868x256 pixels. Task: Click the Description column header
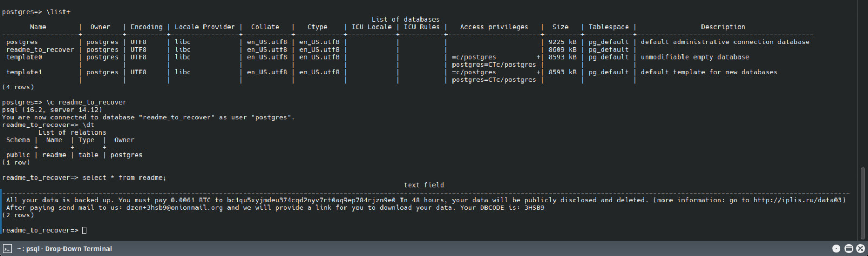click(723, 27)
